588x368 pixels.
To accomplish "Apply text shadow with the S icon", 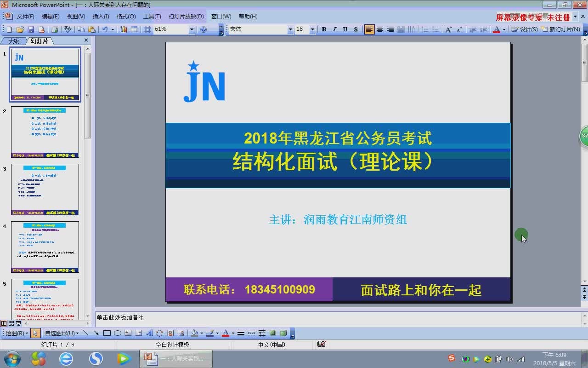I will pos(356,29).
